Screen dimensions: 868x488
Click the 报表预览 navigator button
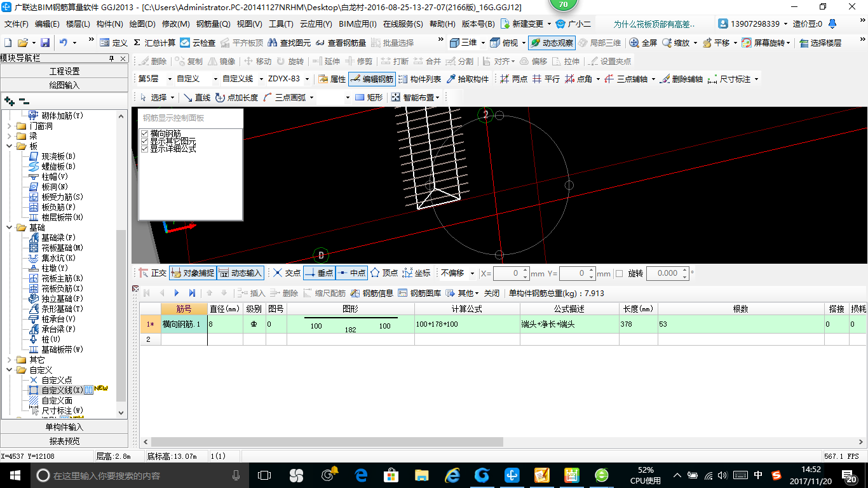64,441
